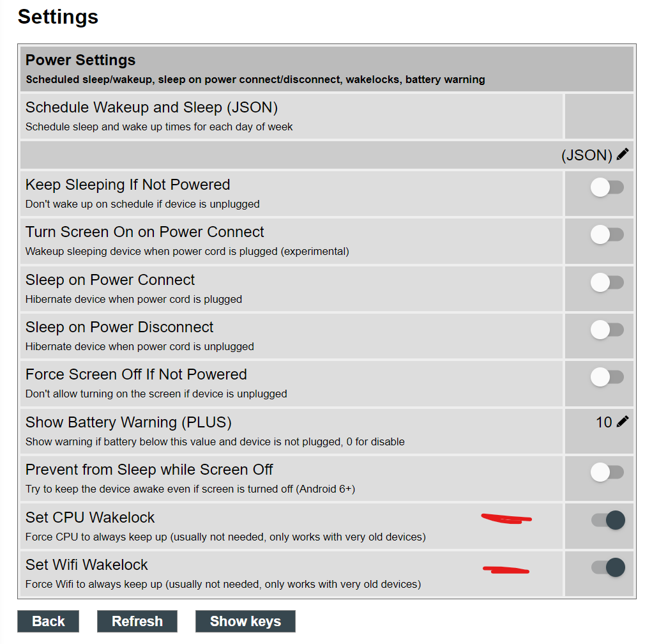
Task: Go back using the Back button
Action: pos(49,621)
